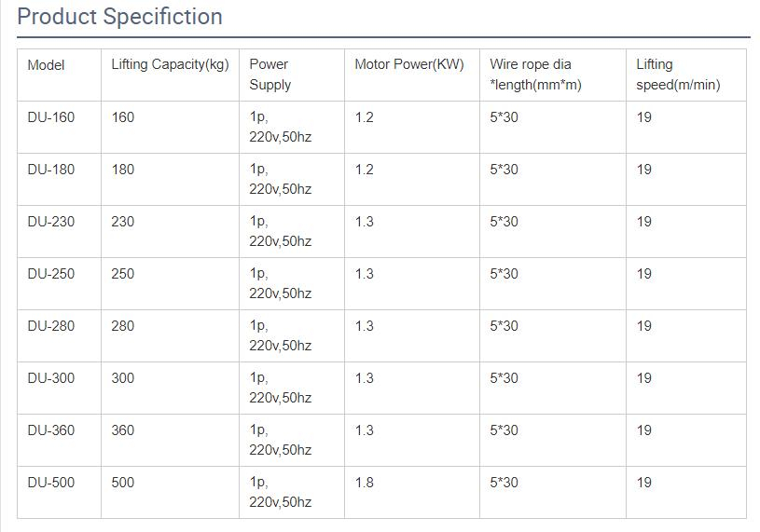Screen dimensions: 760x532
Task: Click the 500 lifting capacity value
Action: 123,483
